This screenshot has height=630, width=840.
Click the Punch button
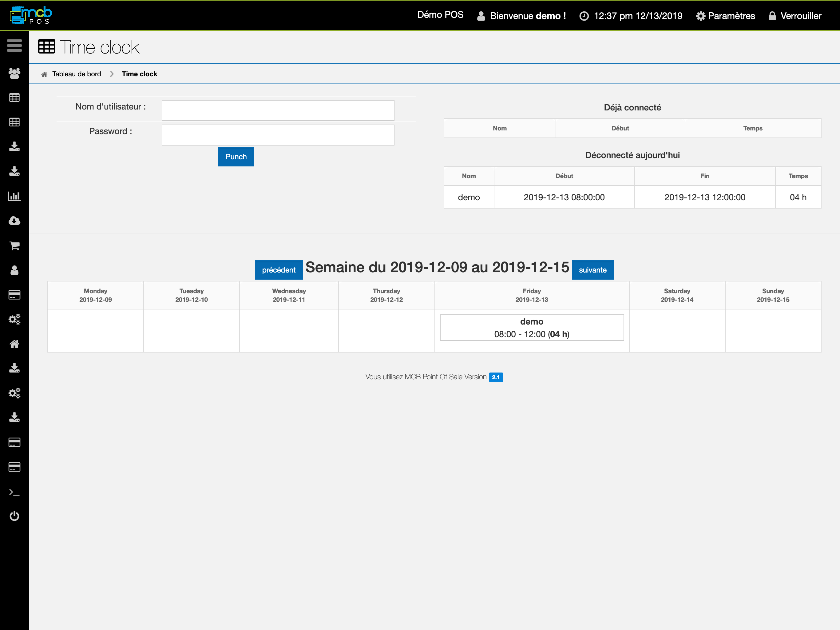236,157
